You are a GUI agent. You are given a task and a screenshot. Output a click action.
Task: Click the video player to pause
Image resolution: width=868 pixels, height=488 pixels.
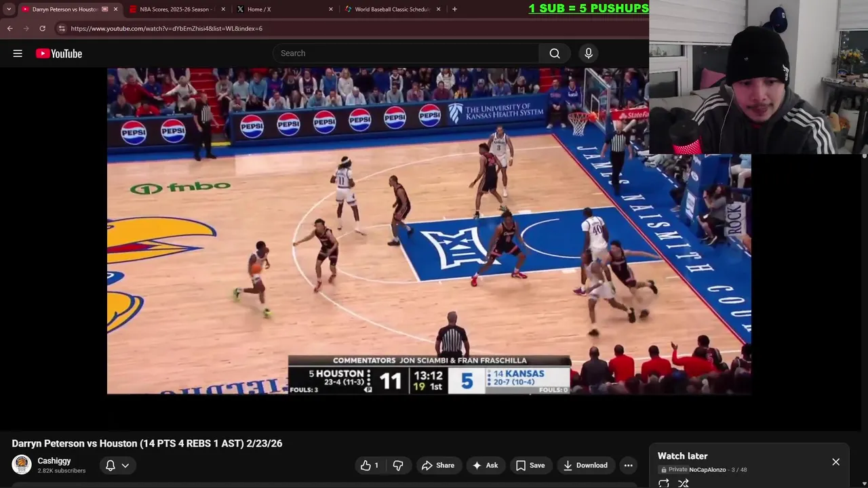[429, 230]
